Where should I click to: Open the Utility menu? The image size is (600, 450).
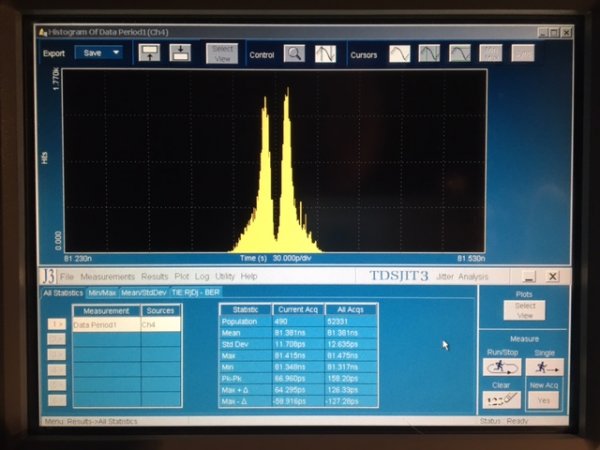pos(225,276)
